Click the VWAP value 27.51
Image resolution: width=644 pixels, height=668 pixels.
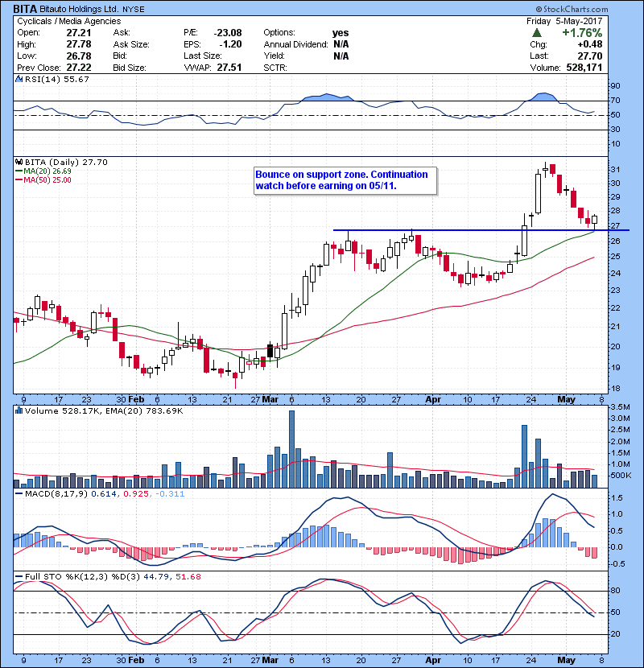229,68
